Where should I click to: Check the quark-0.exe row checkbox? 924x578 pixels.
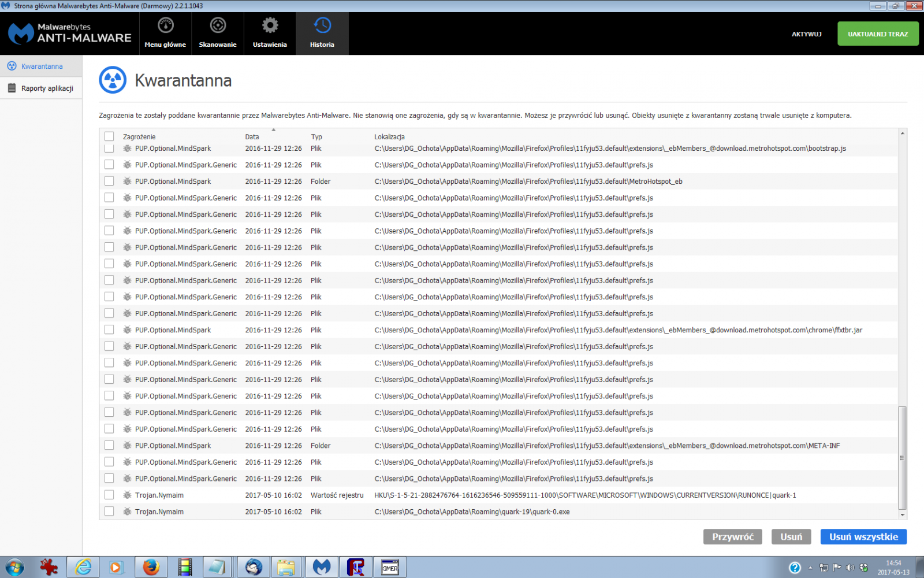click(x=109, y=511)
